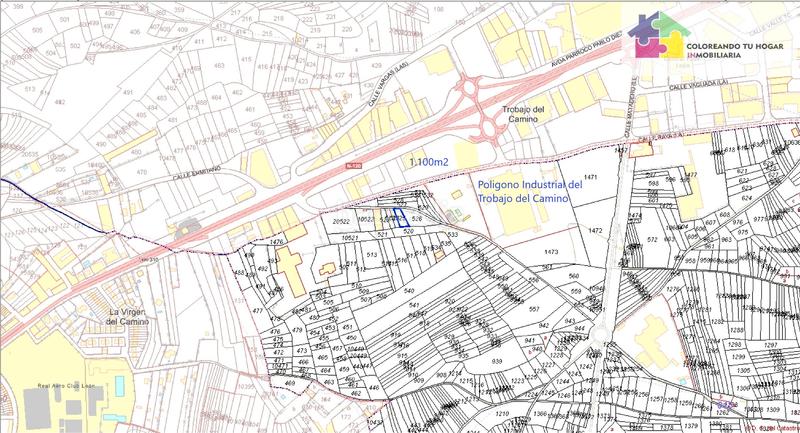Select parcel number 1476
This screenshot has width=800, height=433.
(x=278, y=242)
